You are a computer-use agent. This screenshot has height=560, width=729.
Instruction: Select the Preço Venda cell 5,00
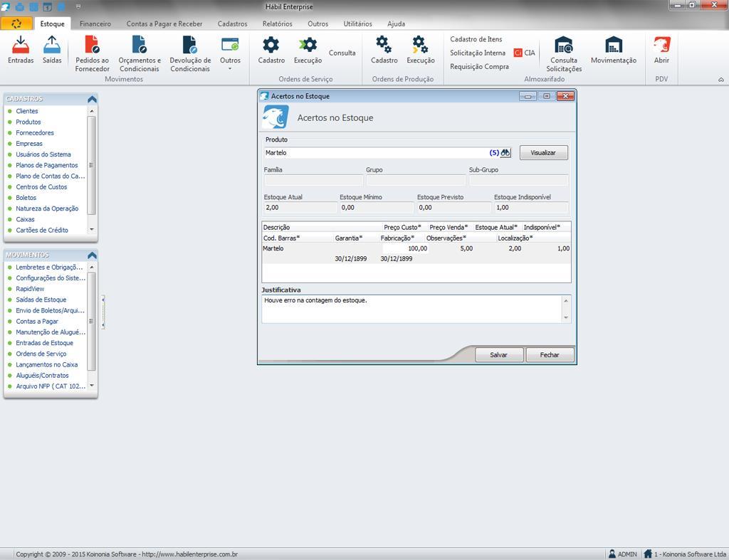coord(451,248)
